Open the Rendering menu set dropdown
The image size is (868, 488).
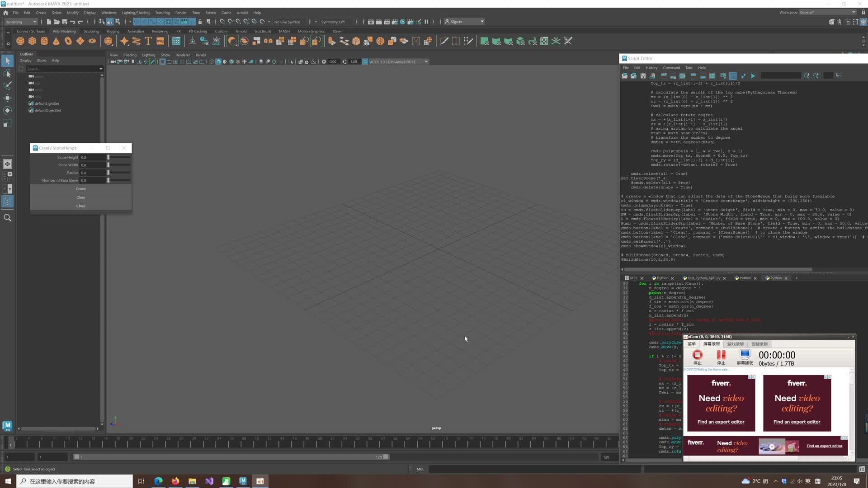[21, 22]
